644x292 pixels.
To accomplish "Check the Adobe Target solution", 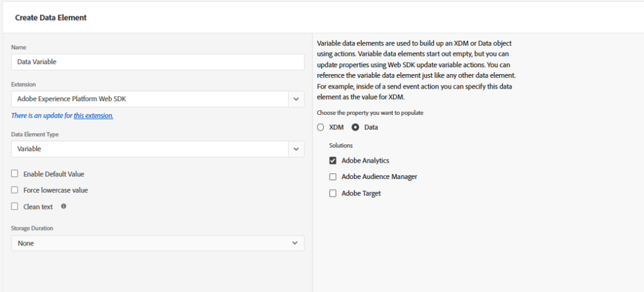I will point(333,193).
